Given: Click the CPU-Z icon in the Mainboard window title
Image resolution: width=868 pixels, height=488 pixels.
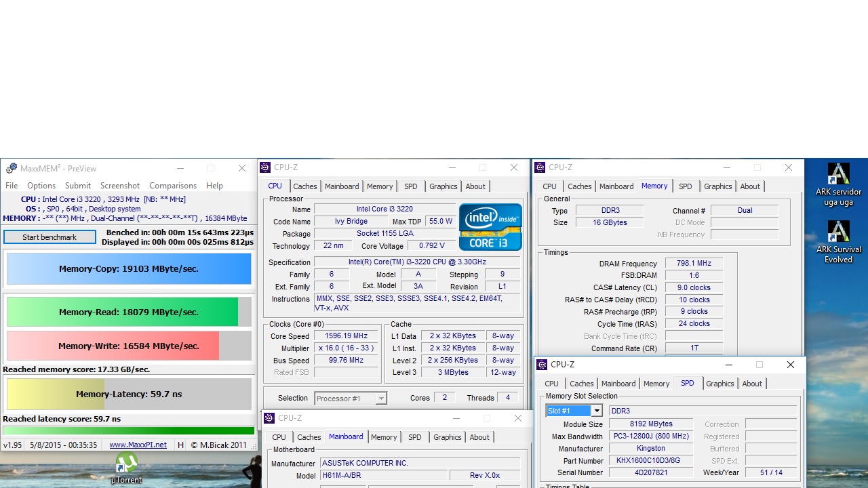Looking at the screenshot, I should pos(269,418).
